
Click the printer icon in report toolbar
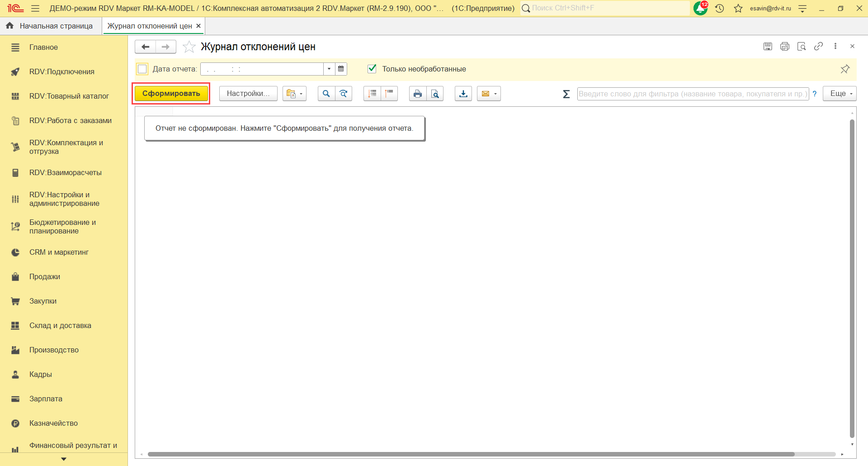coord(418,94)
